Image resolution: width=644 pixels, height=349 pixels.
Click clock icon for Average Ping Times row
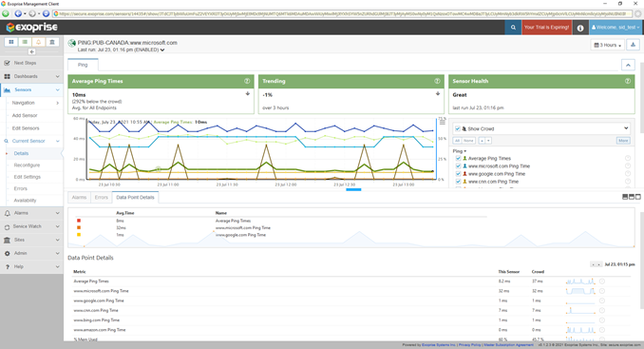601,281
